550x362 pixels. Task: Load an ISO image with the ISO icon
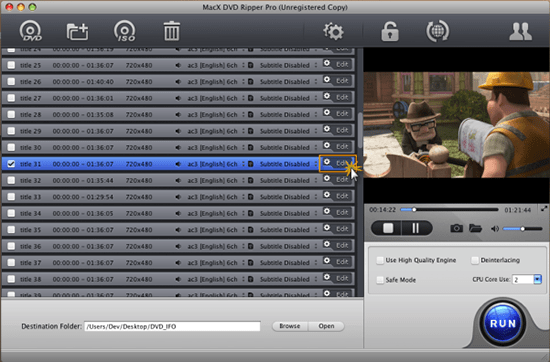coord(125,31)
